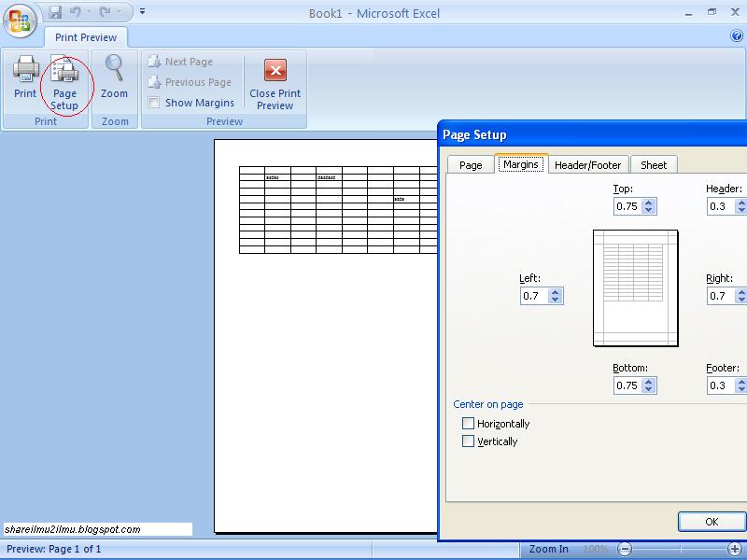Click the Bottom margin input field
This screenshot has height=560, width=747.
point(627,385)
